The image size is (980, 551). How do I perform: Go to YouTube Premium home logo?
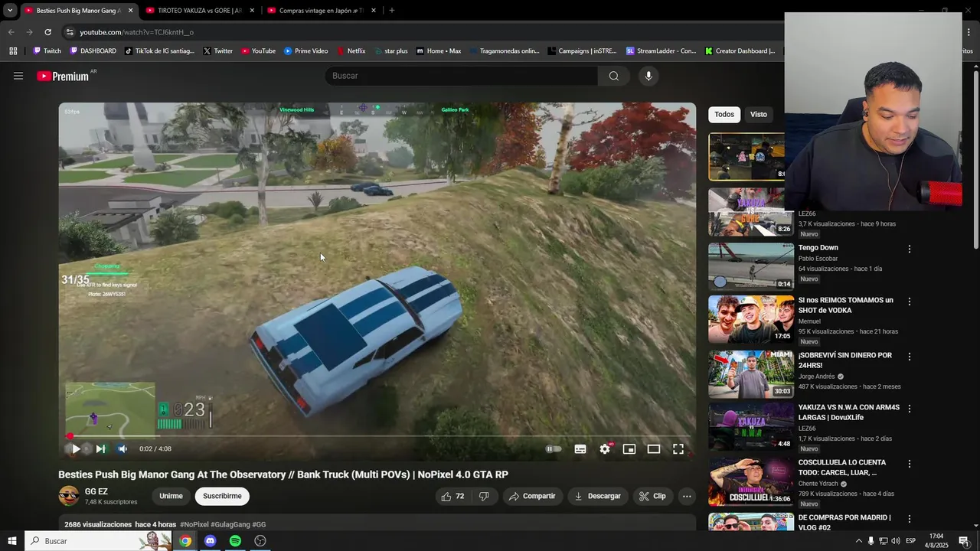(63, 76)
